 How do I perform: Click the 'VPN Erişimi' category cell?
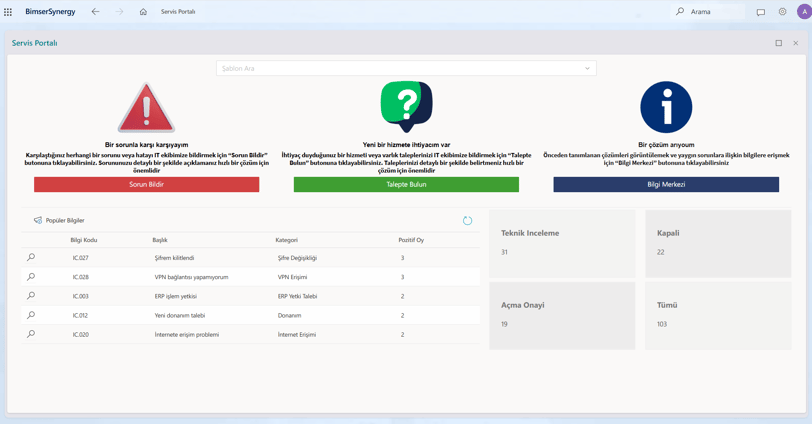coord(293,277)
